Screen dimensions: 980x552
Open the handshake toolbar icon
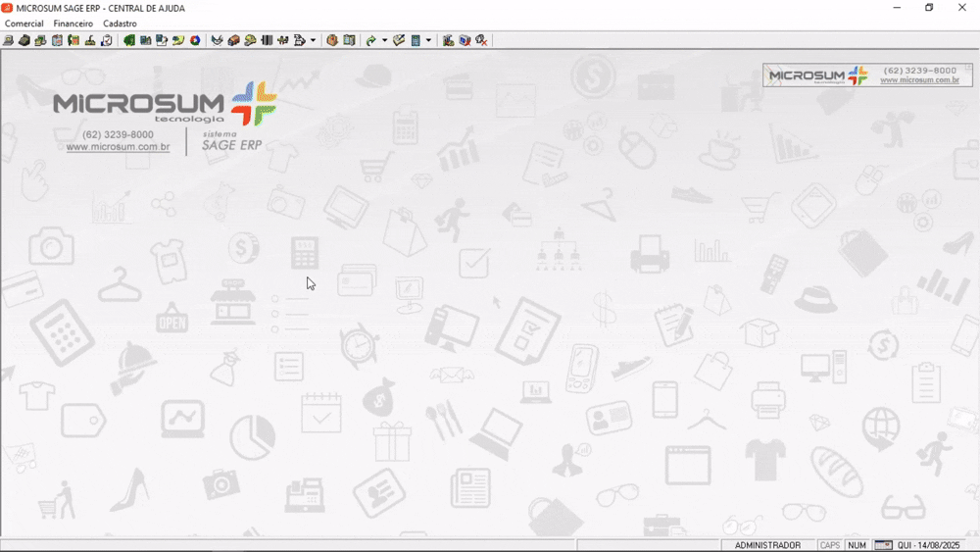click(x=282, y=40)
